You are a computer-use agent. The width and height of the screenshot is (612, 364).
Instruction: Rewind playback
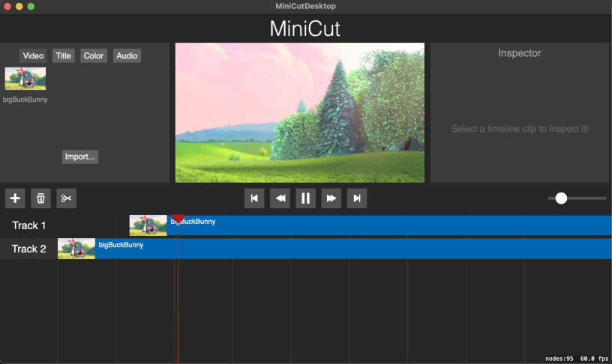pyautogui.click(x=280, y=198)
